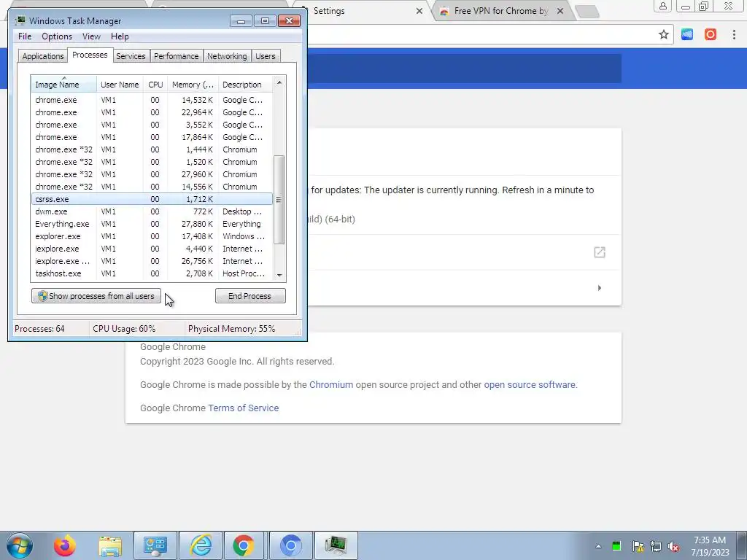Viewport: 747px width, 560px height.
Task: Click the End Process button
Action: coord(250,296)
